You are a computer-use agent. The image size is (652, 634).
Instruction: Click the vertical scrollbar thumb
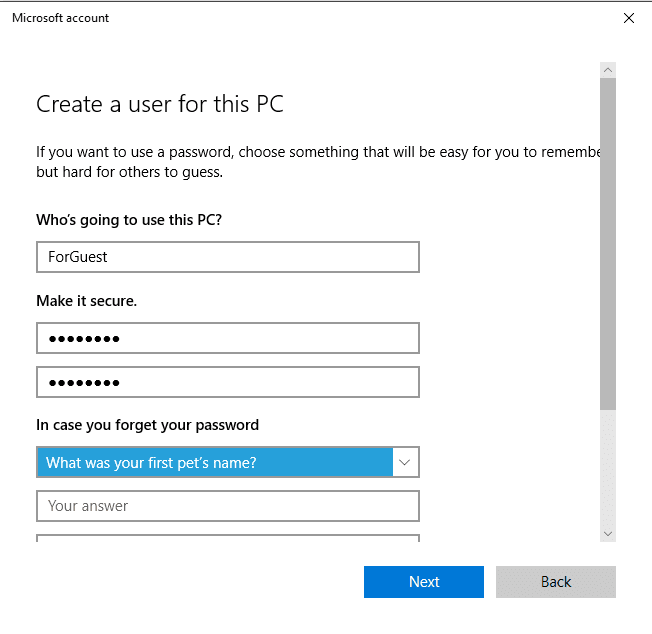(608, 244)
